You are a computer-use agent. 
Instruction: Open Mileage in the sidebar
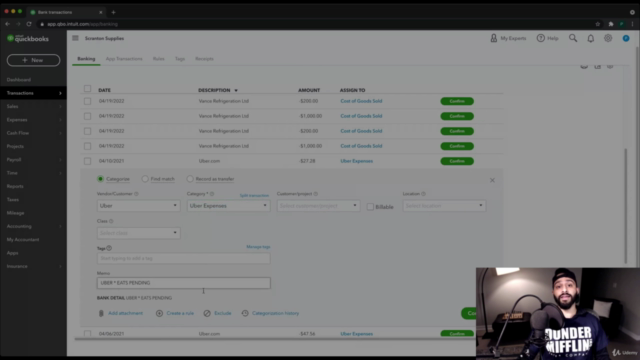click(16, 213)
